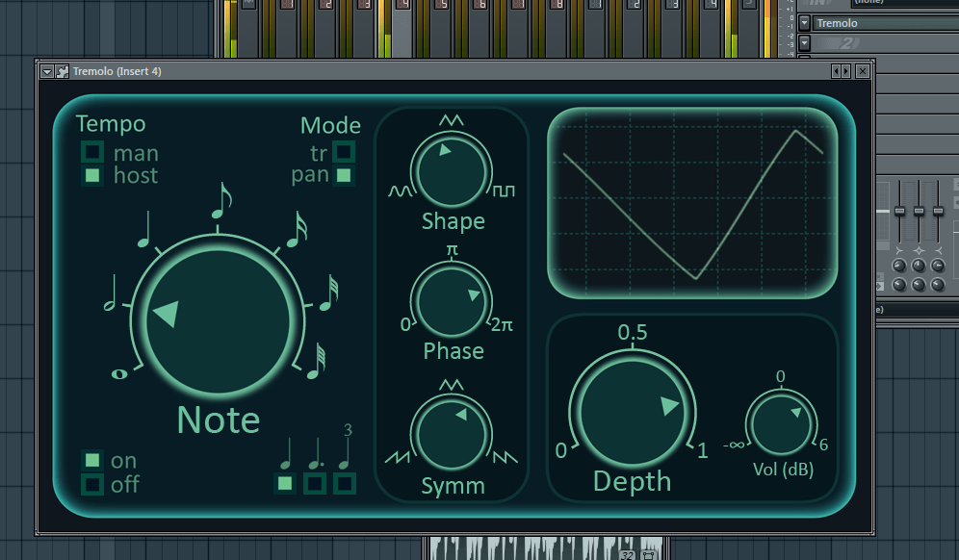This screenshot has width=959, height=560.
Task: Click the waveform display graph
Action: tap(692, 203)
